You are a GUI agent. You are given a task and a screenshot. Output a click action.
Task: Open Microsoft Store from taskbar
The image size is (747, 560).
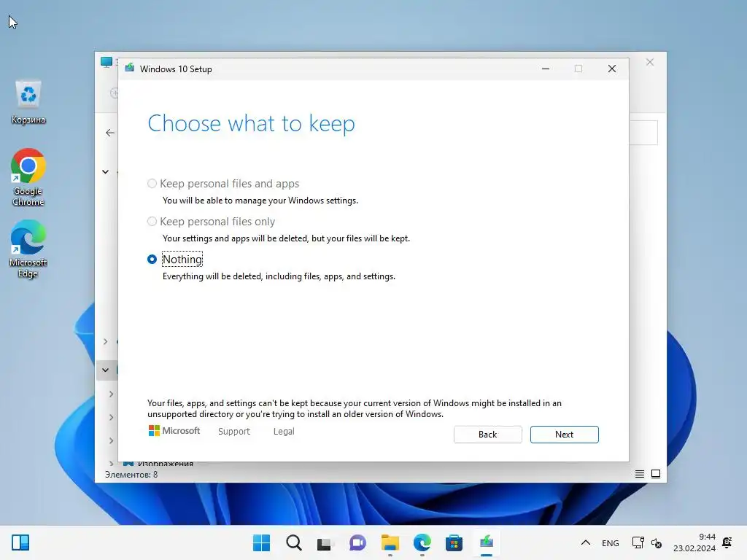454,542
